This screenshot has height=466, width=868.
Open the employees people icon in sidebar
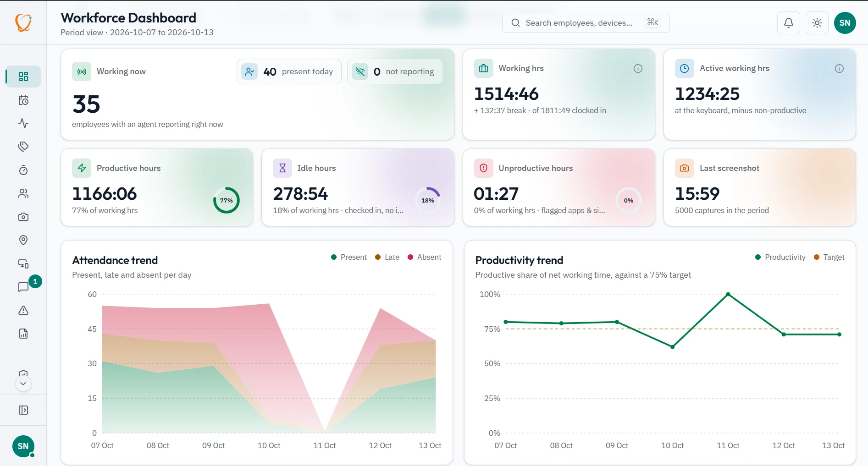click(x=23, y=193)
